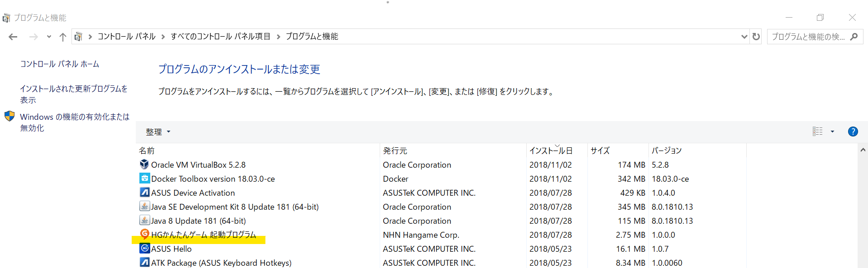Click プログラムと機能 breadcrumb
The height and width of the screenshot is (268, 868).
[x=312, y=36]
